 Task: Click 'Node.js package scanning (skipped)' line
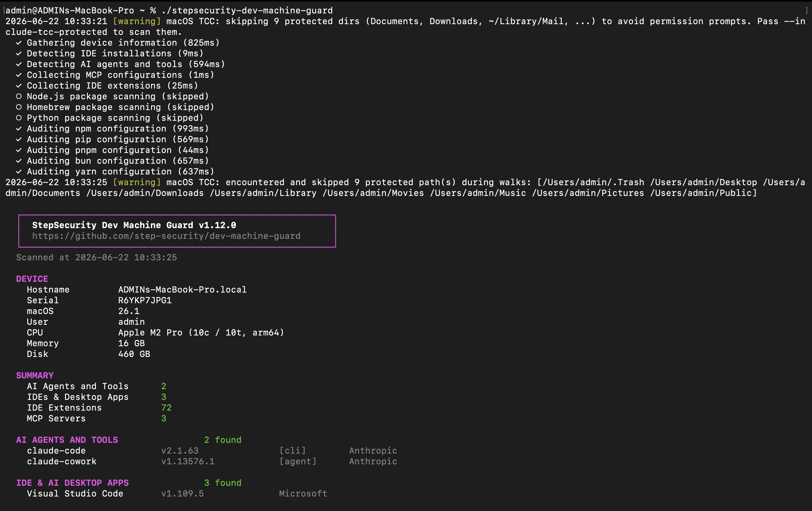[x=113, y=96]
